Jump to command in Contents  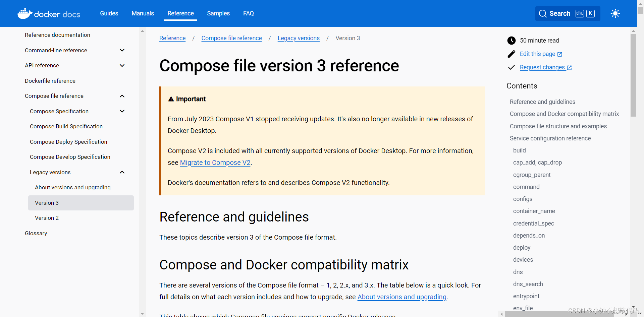[x=526, y=187]
